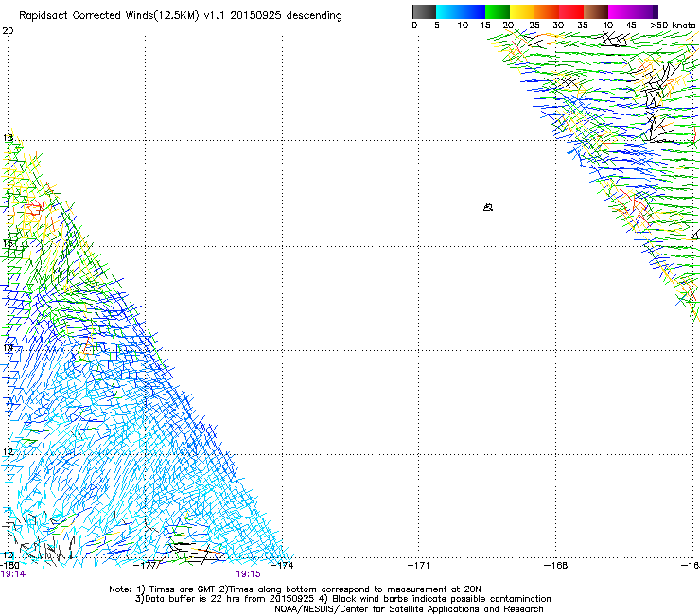Click the latitude label '14' on left axis
The height and width of the screenshot is (615, 700).
(x=8, y=347)
